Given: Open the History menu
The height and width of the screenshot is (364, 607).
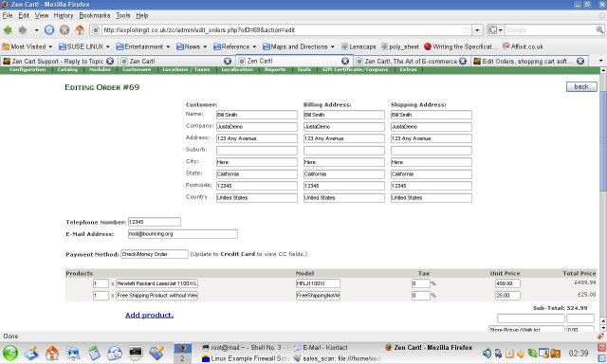Looking at the screenshot, I should (x=64, y=15).
